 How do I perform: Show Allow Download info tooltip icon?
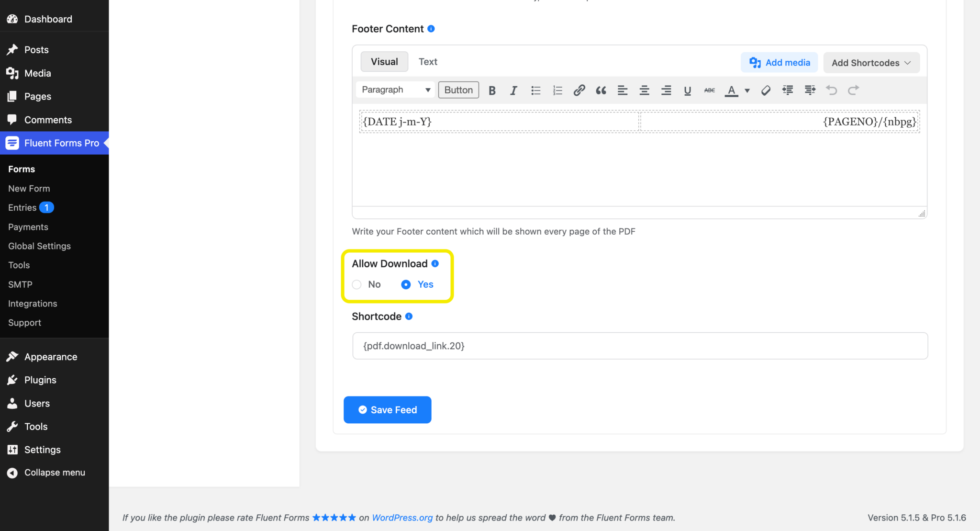(435, 263)
